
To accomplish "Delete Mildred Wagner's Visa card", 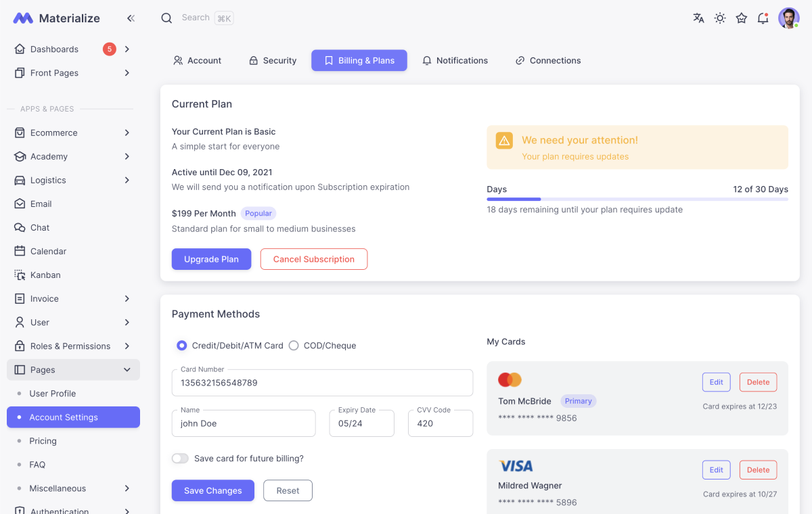I will [758, 469].
